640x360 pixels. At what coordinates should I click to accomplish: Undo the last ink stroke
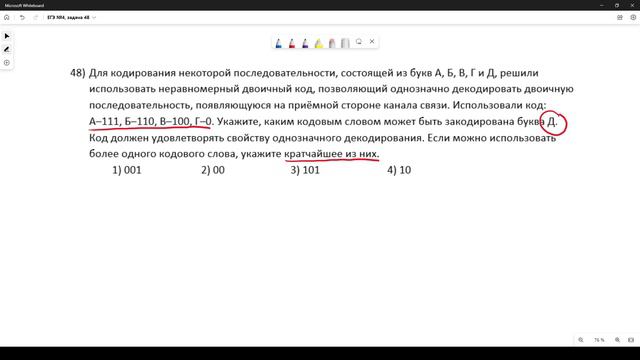pos(22,18)
